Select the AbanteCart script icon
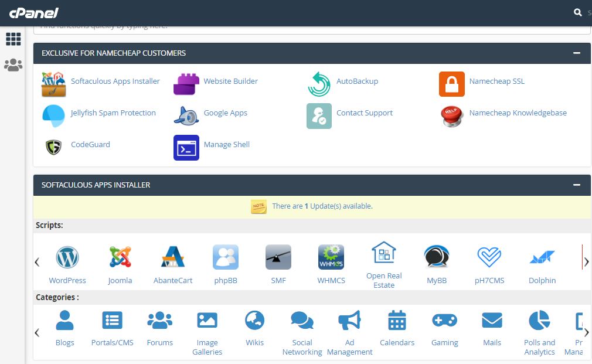The height and width of the screenshot is (364, 592). pos(173,257)
